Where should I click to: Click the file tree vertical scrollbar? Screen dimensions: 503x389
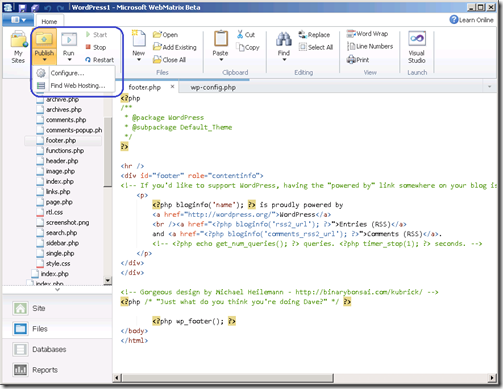point(108,152)
